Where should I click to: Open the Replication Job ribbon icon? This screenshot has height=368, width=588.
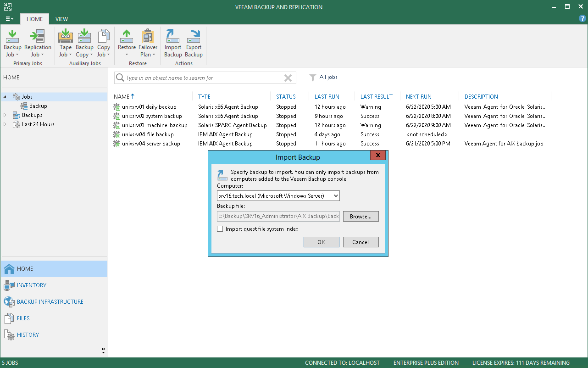click(38, 36)
